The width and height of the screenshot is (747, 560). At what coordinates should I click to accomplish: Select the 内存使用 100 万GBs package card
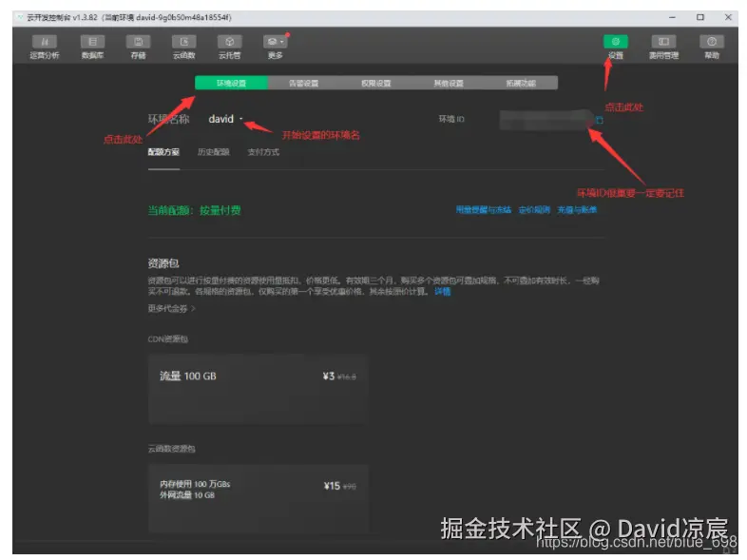pos(259,497)
